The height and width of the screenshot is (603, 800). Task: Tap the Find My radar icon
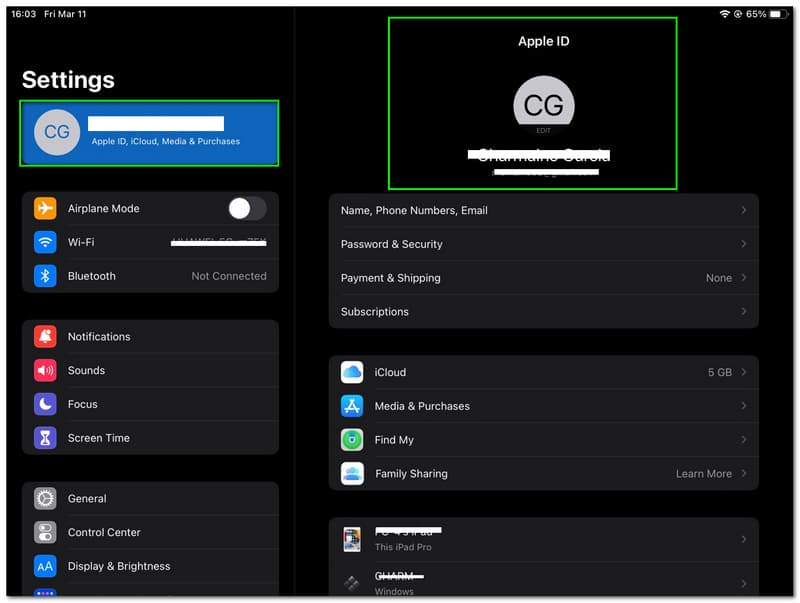coord(352,440)
